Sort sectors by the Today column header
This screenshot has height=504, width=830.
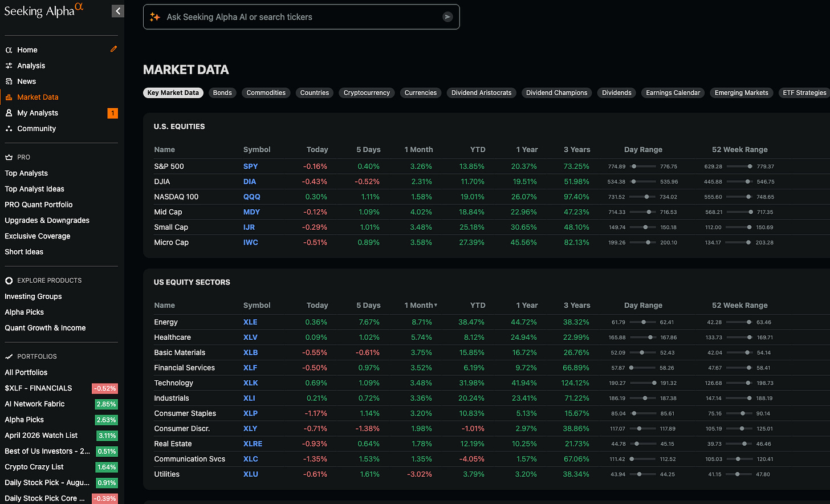click(317, 305)
